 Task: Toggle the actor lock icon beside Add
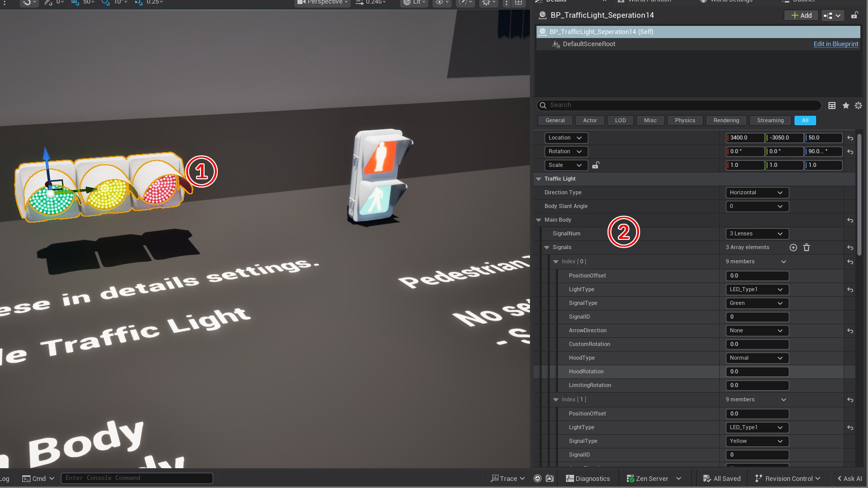pos(855,15)
